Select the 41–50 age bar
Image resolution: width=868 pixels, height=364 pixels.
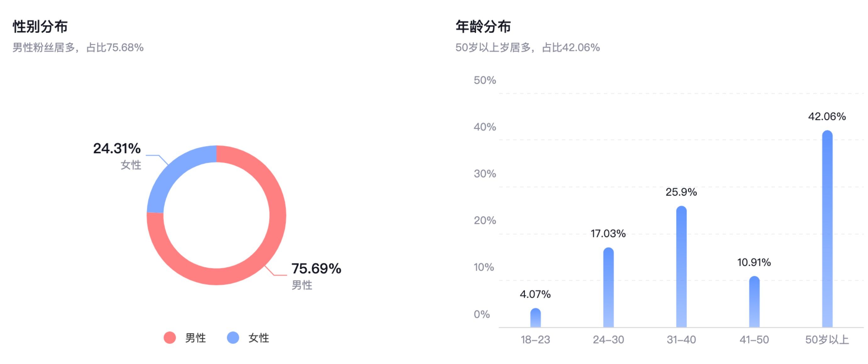tap(754, 302)
